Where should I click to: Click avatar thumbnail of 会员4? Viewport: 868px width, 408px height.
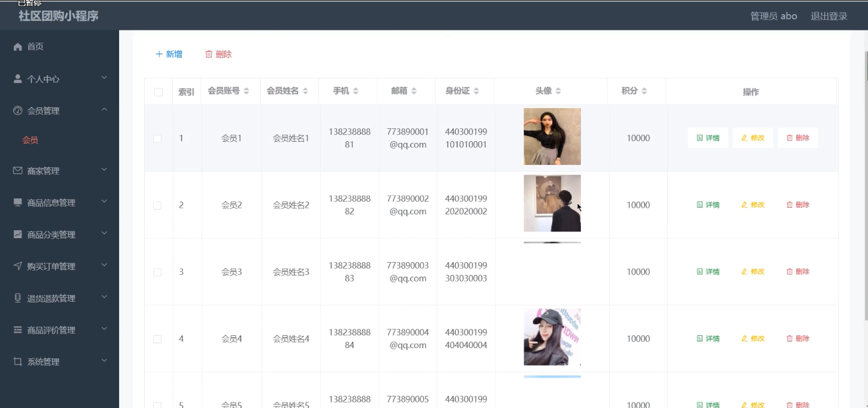click(552, 337)
